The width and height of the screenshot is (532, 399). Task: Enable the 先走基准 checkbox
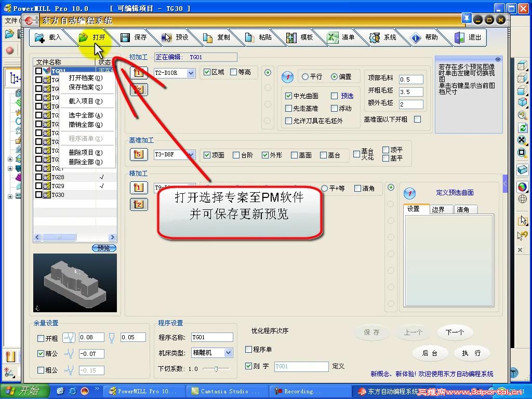click(x=288, y=108)
